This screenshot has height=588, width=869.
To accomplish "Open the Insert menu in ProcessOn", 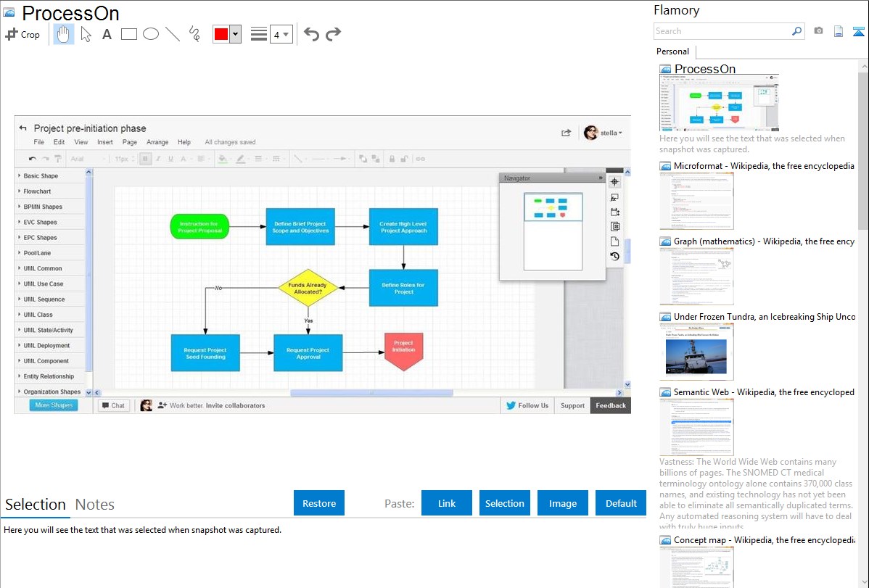I will (104, 142).
